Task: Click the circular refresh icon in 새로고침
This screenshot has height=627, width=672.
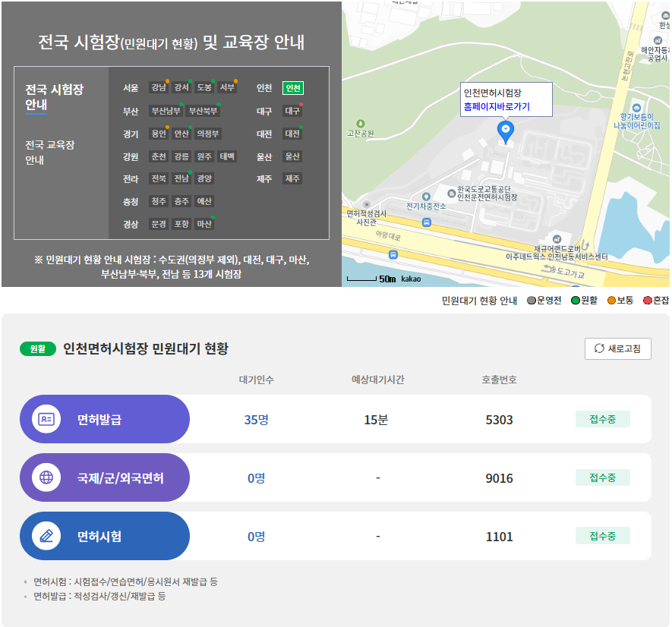Action: [x=600, y=348]
